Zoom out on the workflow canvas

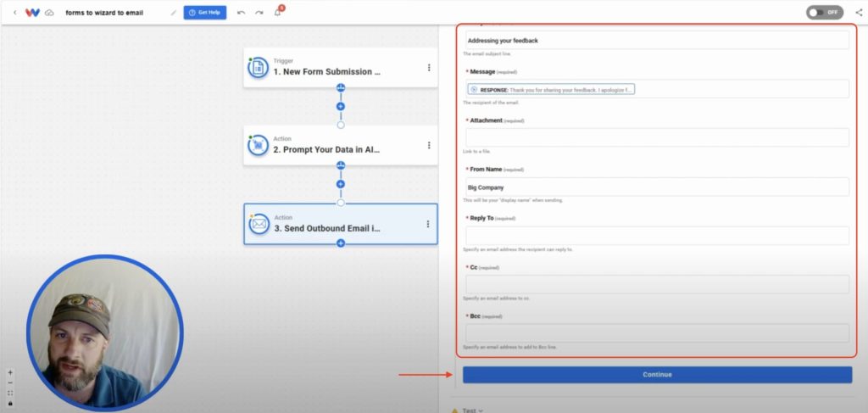10,382
